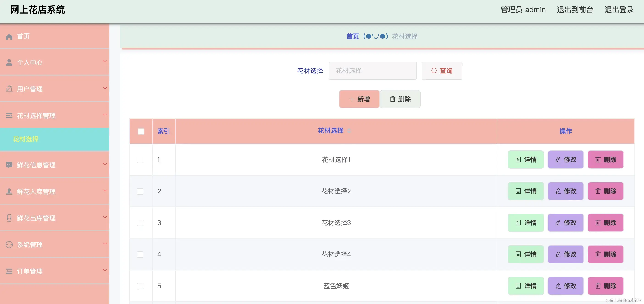Click the 新增 button
The image size is (644, 304).
359,99
